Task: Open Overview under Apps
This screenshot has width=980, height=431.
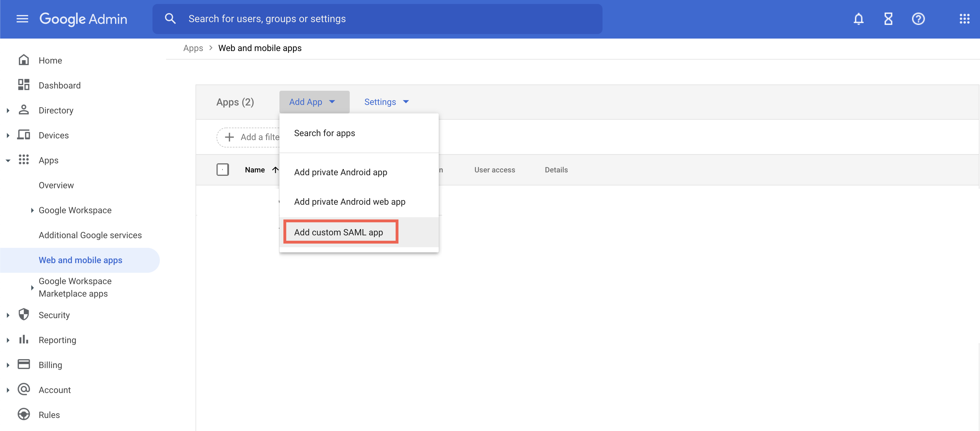Action: pos(56,185)
